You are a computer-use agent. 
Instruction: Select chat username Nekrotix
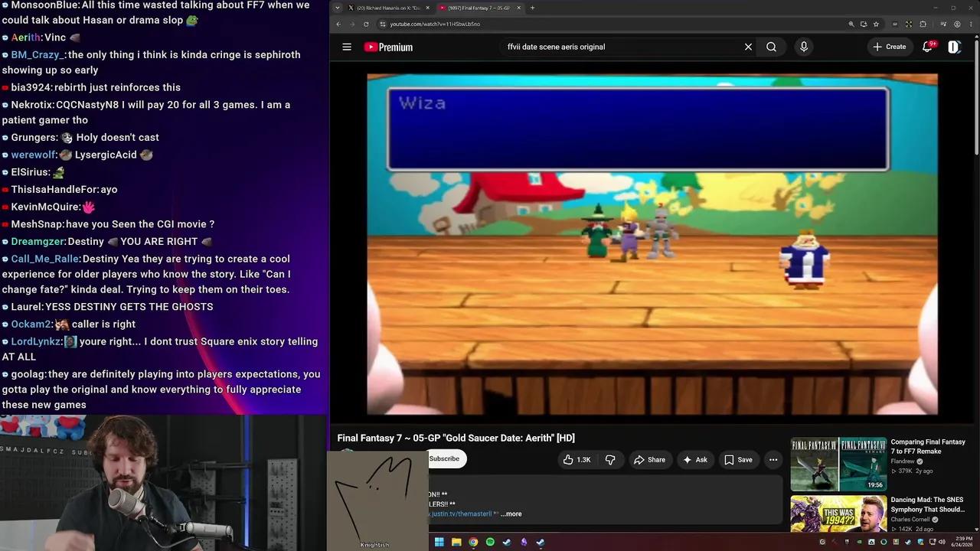(x=32, y=105)
